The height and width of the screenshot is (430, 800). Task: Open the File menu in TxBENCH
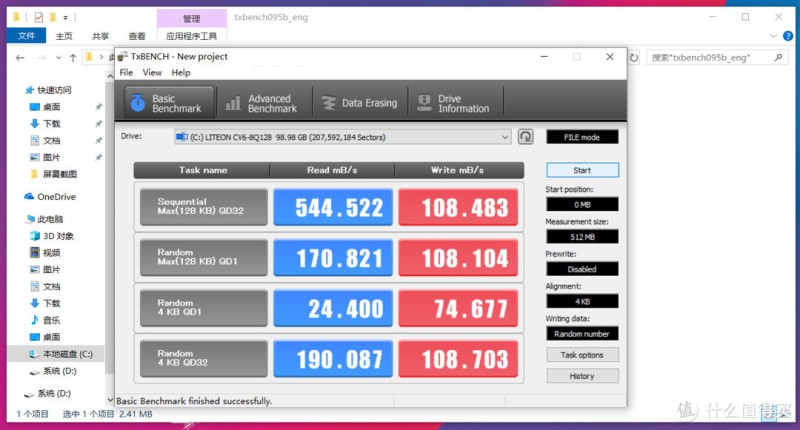(126, 72)
